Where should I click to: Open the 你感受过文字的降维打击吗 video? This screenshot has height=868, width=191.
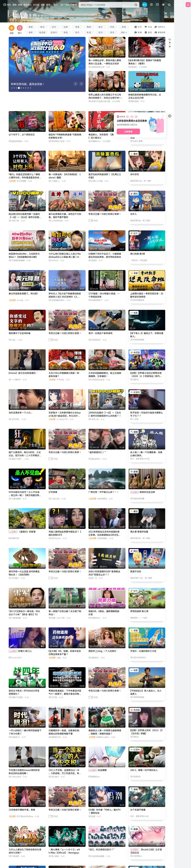[27, 320]
